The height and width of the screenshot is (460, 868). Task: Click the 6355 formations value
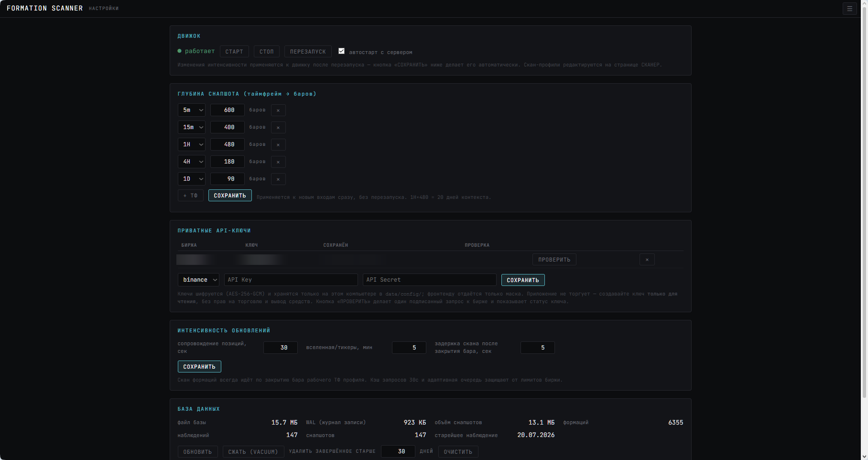pyautogui.click(x=675, y=422)
